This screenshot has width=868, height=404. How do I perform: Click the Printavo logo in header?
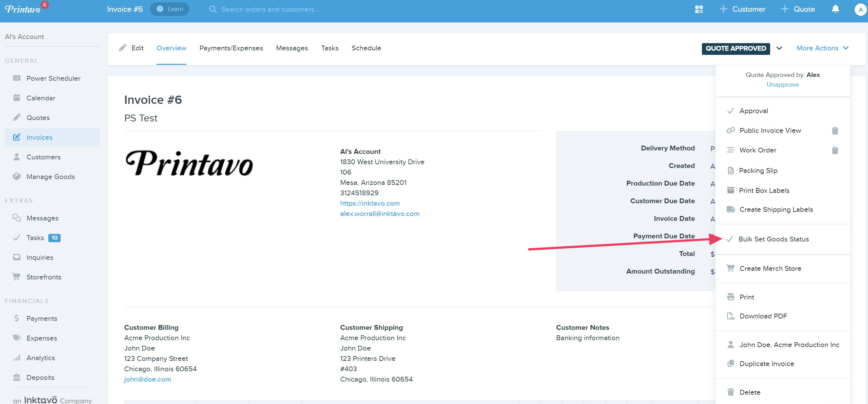(23, 9)
